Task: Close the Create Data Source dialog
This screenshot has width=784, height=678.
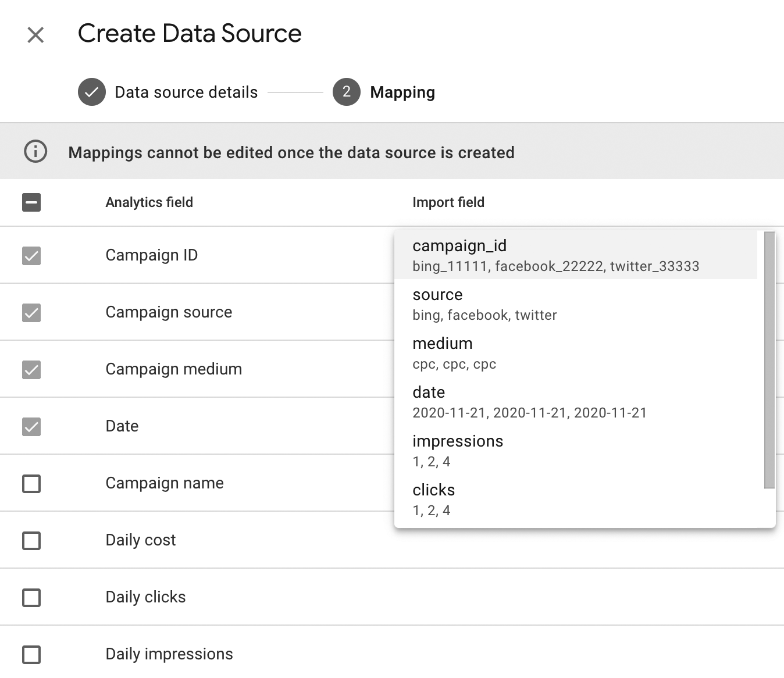Action: [x=36, y=35]
